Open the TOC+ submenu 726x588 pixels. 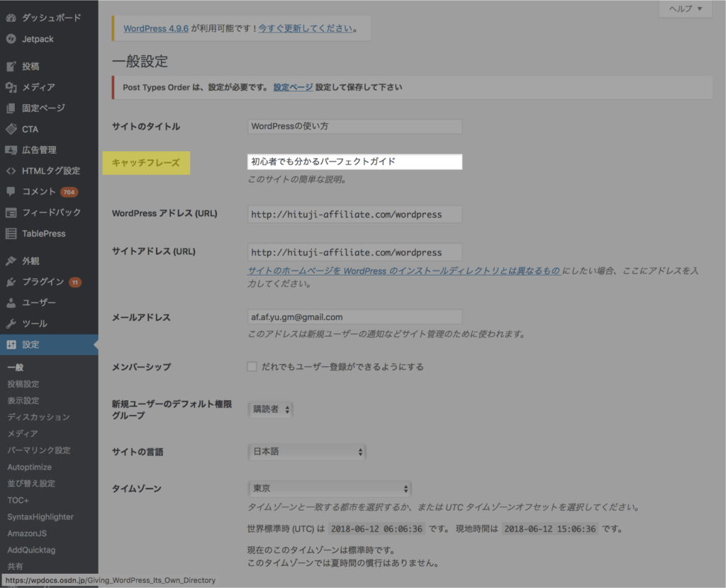click(18, 501)
